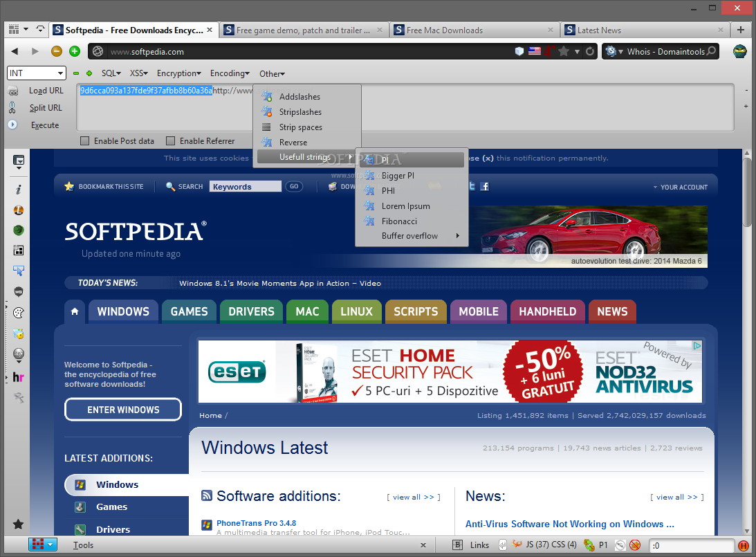Open the SQL dropdown menu
The image size is (756, 557).
(111, 73)
